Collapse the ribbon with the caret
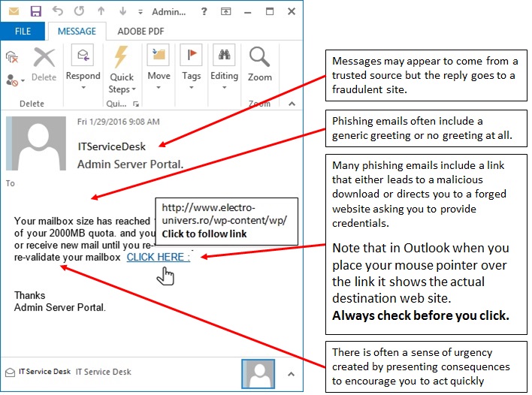The image size is (532, 395). [292, 104]
